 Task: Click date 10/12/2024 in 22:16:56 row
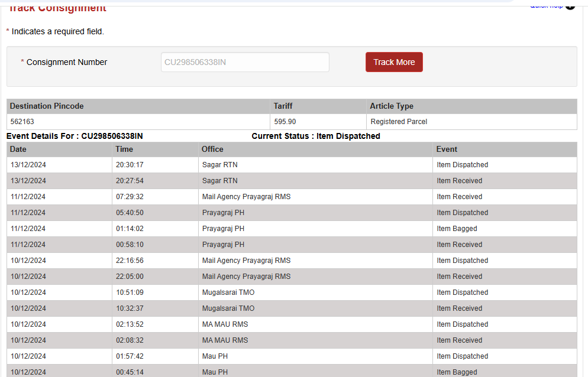click(x=28, y=261)
